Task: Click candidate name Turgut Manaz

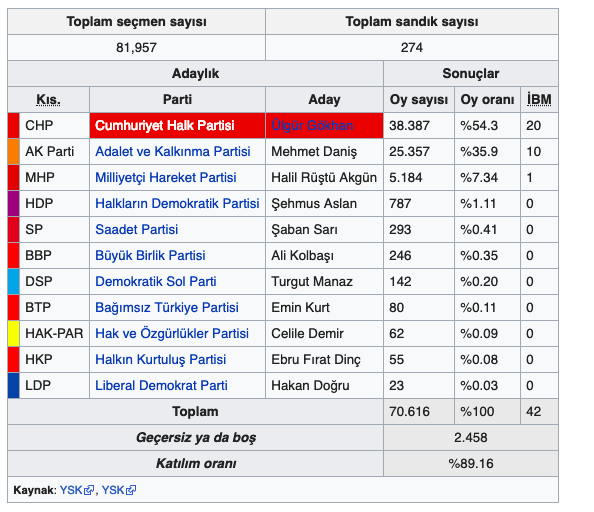Action: point(312,281)
